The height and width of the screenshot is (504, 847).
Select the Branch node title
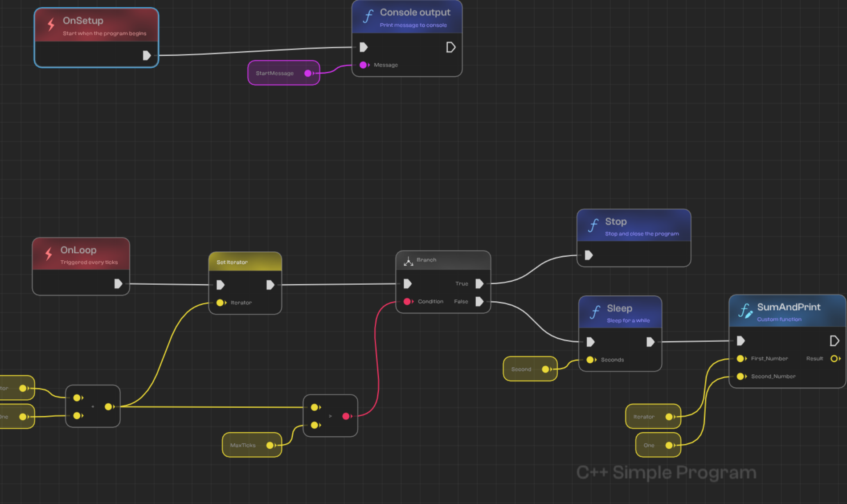tap(426, 260)
